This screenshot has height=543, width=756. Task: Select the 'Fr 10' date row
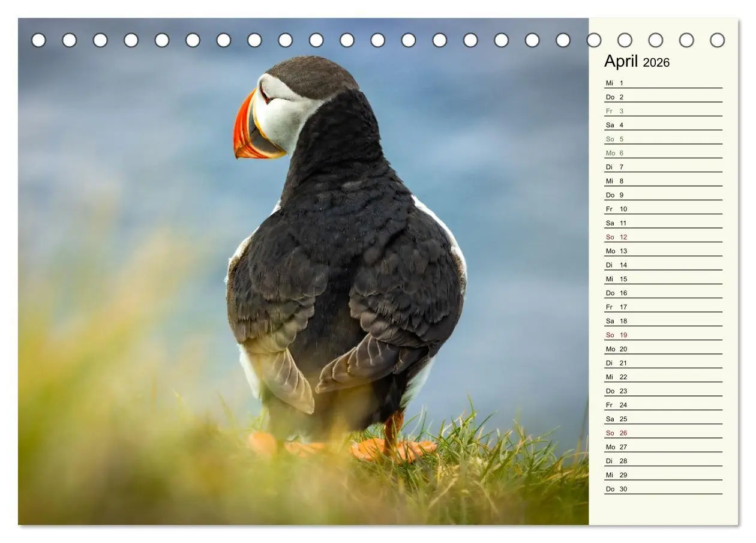point(663,209)
